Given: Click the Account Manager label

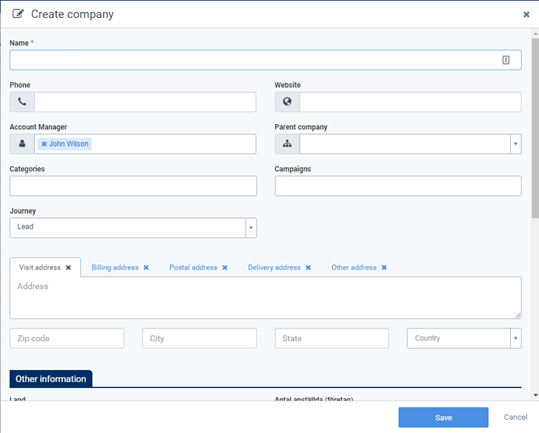Looking at the screenshot, I should point(38,127).
